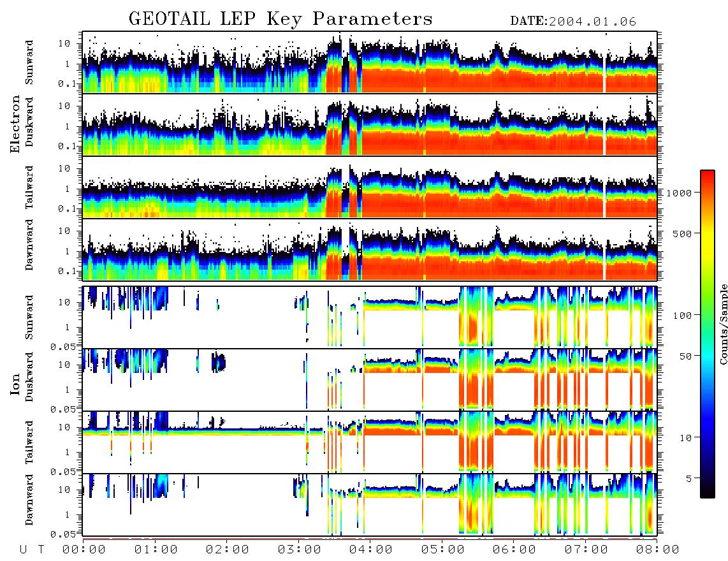
Task: Click the Ion 'Duskward' panel label
Action: coord(30,377)
